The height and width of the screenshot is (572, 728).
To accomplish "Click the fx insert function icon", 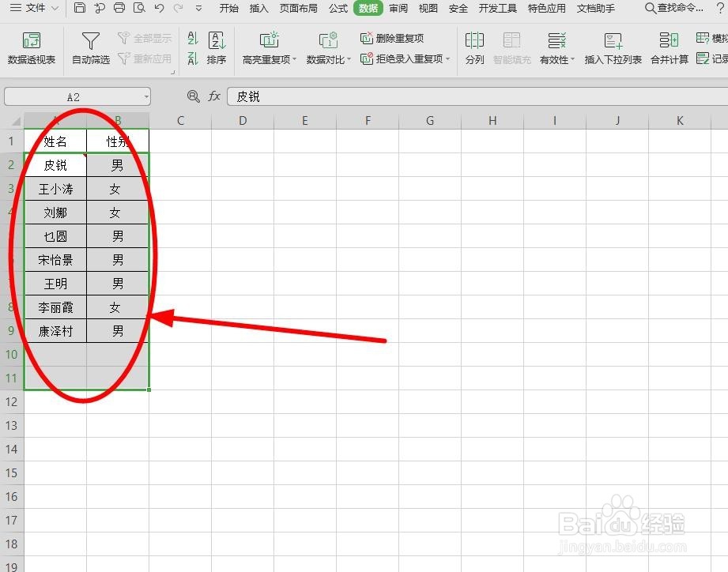I will (x=214, y=96).
